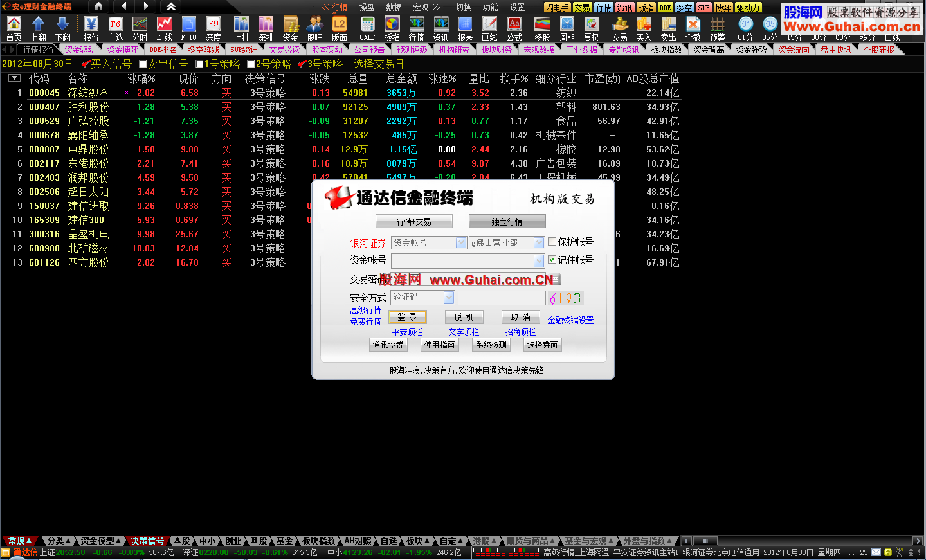Open the 功能 menu
The image size is (926, 560).
[x=490, y=7]
